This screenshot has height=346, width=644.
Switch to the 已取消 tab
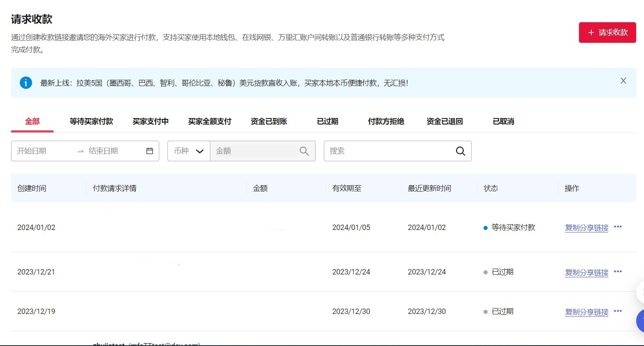[x=503, y=121]
